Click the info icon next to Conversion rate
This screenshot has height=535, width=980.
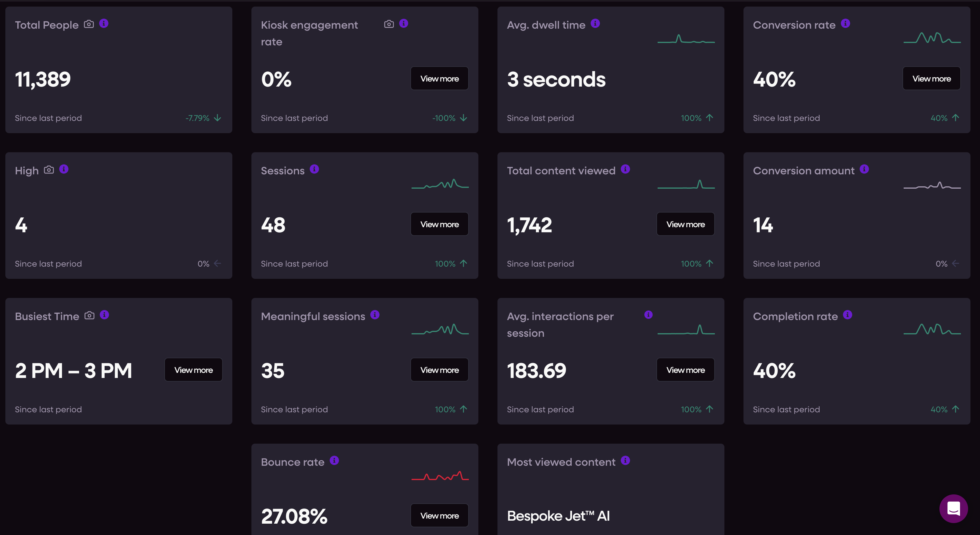845,24
